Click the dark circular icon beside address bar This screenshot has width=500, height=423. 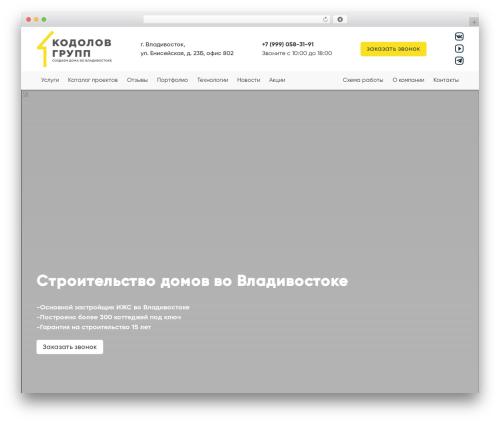(x=340, y=19)
